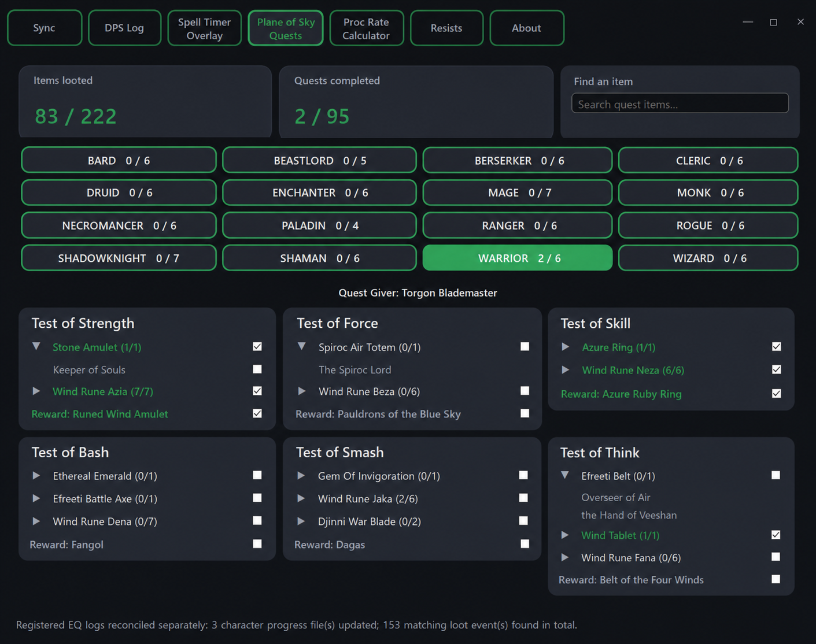Viewport: 816px width, 644px height.
Task: Select the MAGE class button
Action: click(x=517, y=193)
